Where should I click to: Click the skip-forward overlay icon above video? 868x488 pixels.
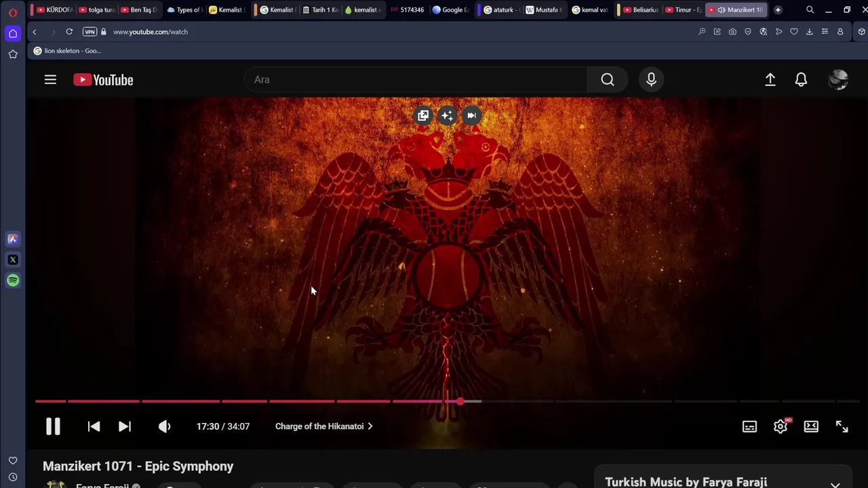471,115
